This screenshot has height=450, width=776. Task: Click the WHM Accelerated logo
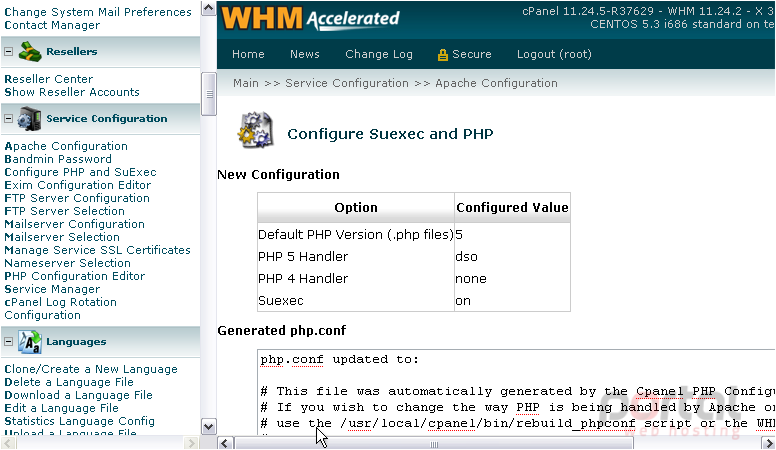tap(310, 18)
